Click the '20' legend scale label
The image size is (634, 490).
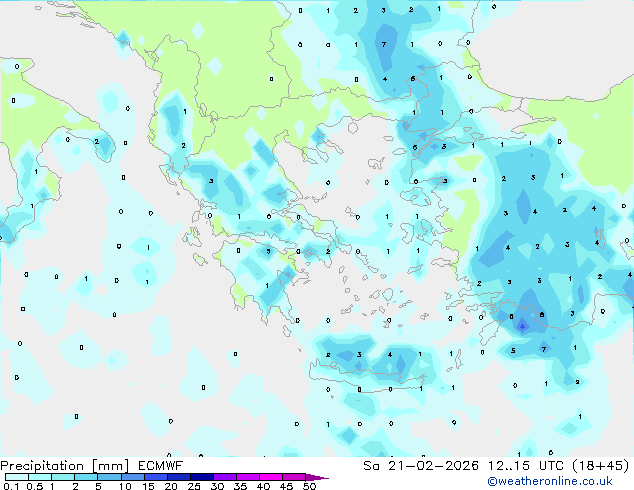coord(171,486)
